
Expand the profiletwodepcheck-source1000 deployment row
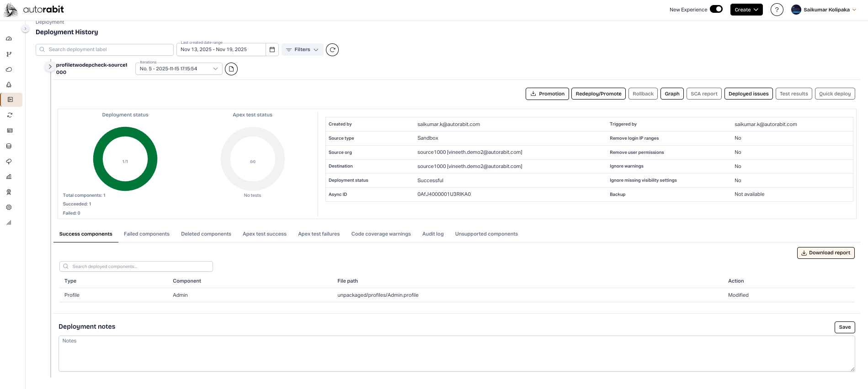point(50,67)
